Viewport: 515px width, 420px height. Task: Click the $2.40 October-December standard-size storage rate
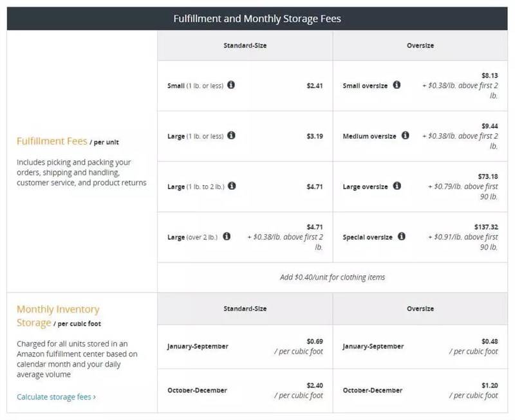click(314, 385)
